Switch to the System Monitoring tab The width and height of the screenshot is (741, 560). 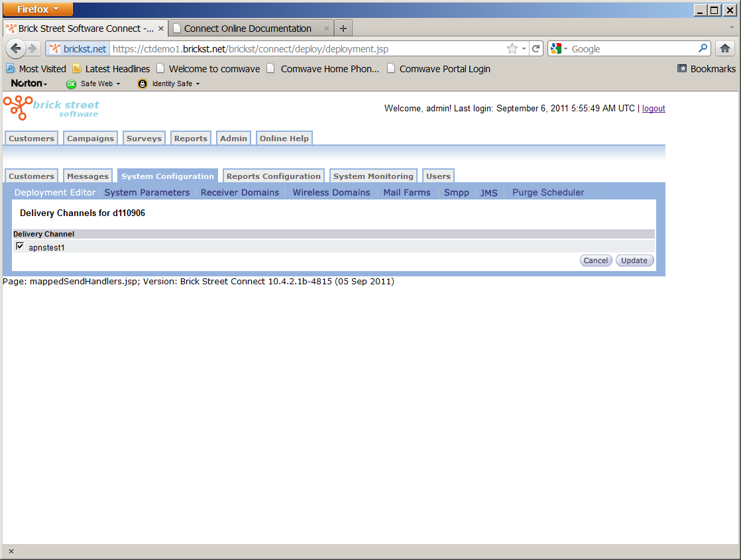373,176
